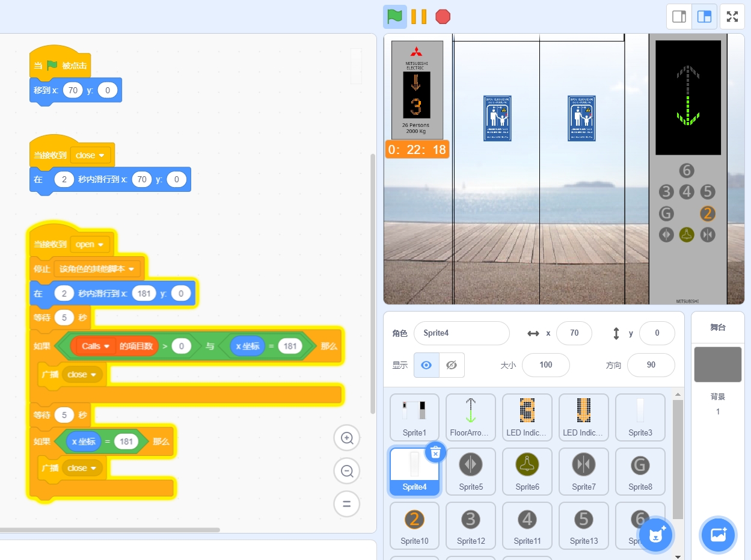Image resolution: width=751 pixels, height=560 pixels.
Task: Select Sprite12 floor 3 sprite
Action: [471, 525]
